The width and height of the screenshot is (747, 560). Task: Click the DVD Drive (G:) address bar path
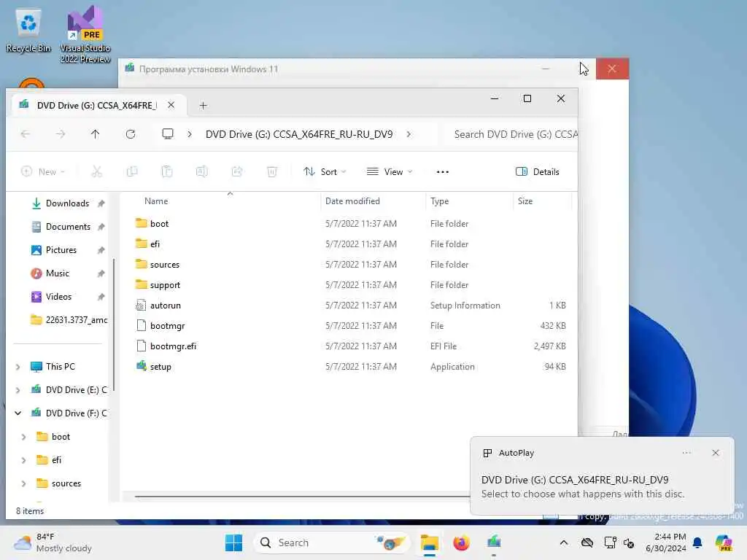pos(299,134)
